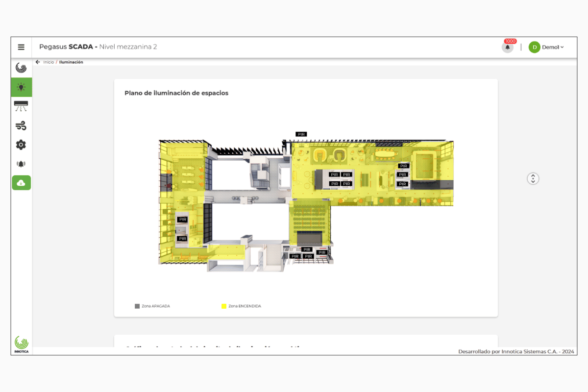The image size is (588, 392).
Task: Open the notifications bell with 1000 badge
Action: tap(508, 47)
